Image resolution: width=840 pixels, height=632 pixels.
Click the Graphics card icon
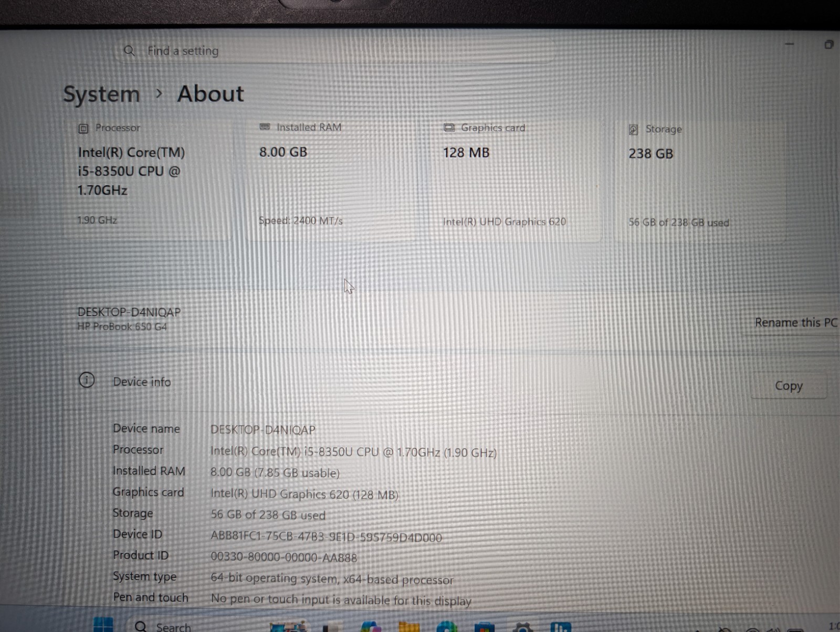point(449,128)
